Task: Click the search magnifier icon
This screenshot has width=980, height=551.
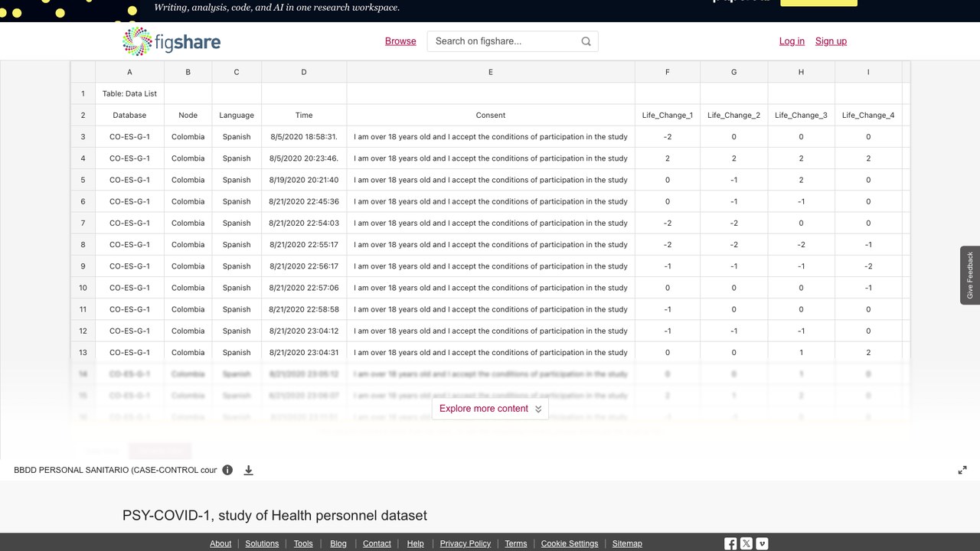Action: 586,41
